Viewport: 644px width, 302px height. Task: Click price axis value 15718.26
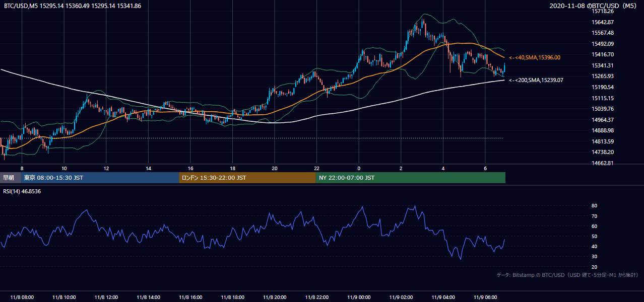coord(603,11)
